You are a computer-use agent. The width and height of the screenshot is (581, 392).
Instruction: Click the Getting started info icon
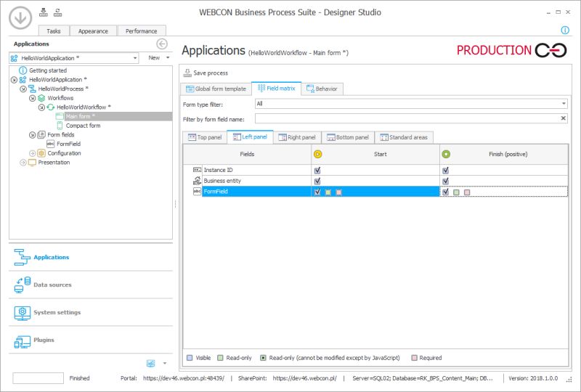point(23,70)
